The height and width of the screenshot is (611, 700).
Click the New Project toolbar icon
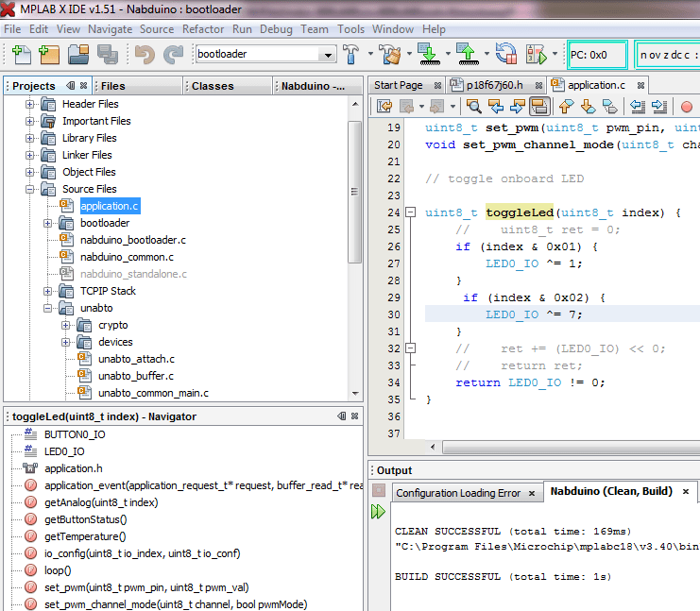point(49,55)
